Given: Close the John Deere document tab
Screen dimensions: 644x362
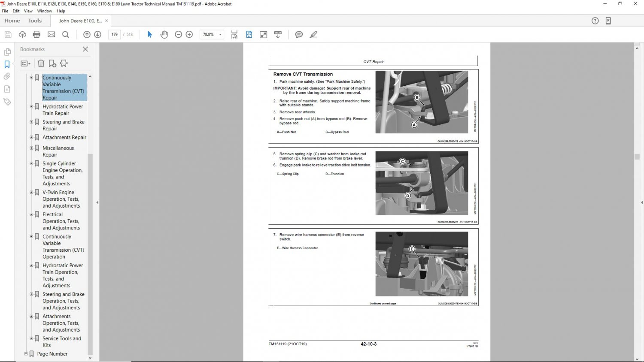Looking at the screenshot, I should (106, 21).
